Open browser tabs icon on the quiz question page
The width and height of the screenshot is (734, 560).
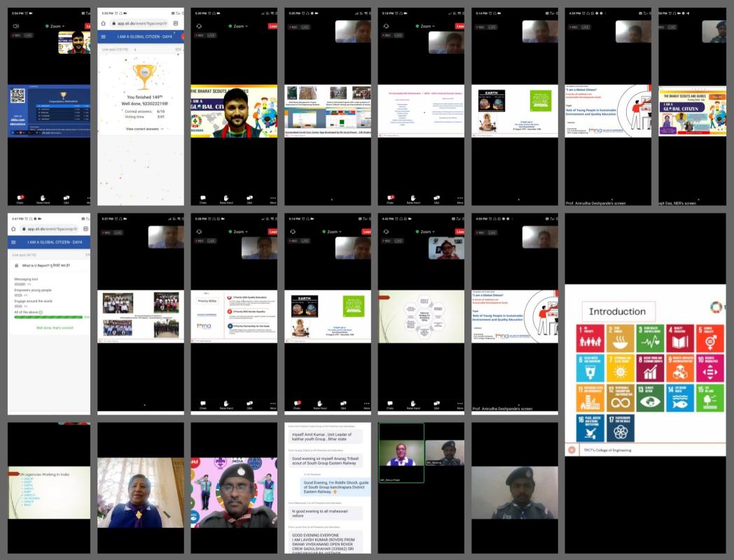(85, 228)
